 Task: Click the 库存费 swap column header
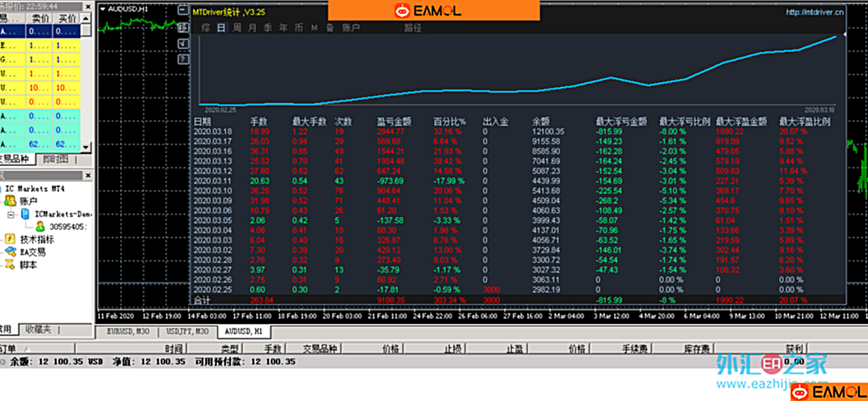(698, 349)
